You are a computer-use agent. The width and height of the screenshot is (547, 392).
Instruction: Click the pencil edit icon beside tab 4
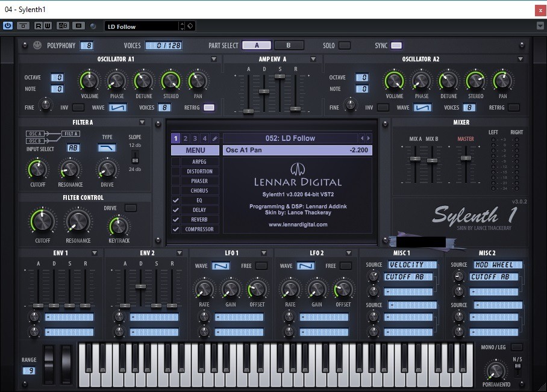pyautogui.click(x=215, y=138)
